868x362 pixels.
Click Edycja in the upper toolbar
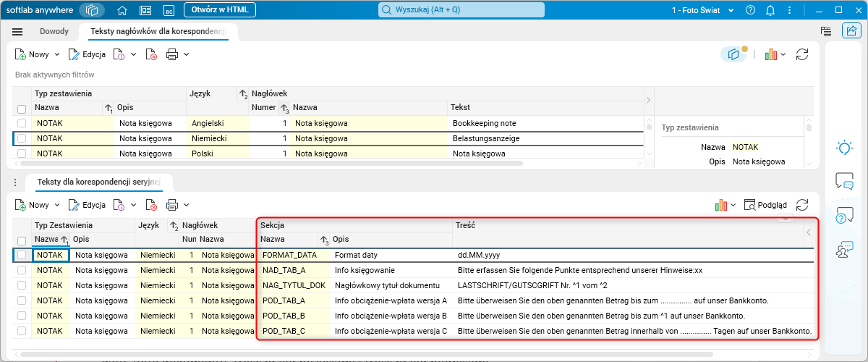click(88, 54)
